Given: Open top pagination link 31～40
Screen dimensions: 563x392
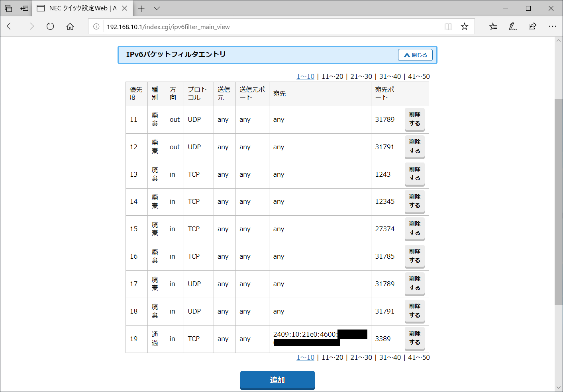Looking at the screenshot, I should (x=390, y=77).
